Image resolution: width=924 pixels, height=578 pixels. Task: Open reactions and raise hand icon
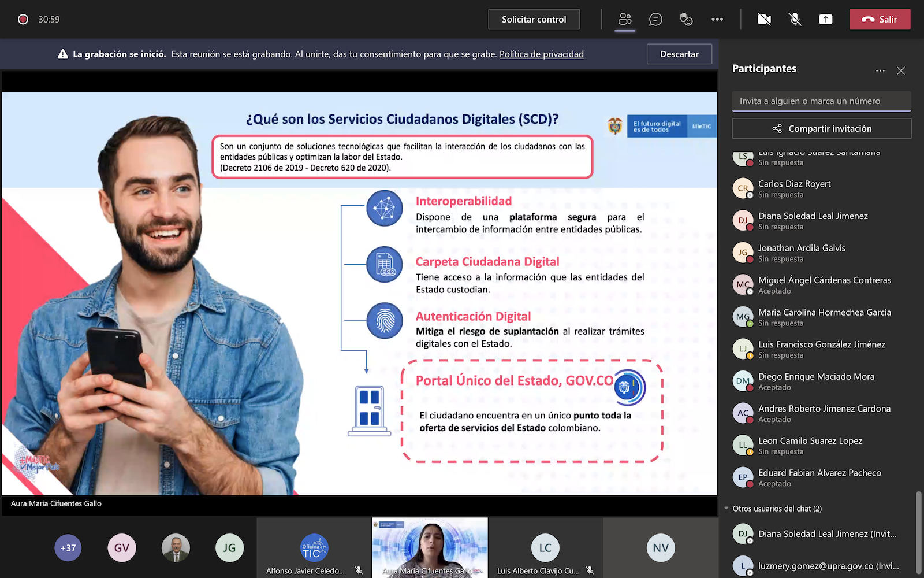(686, 19)
